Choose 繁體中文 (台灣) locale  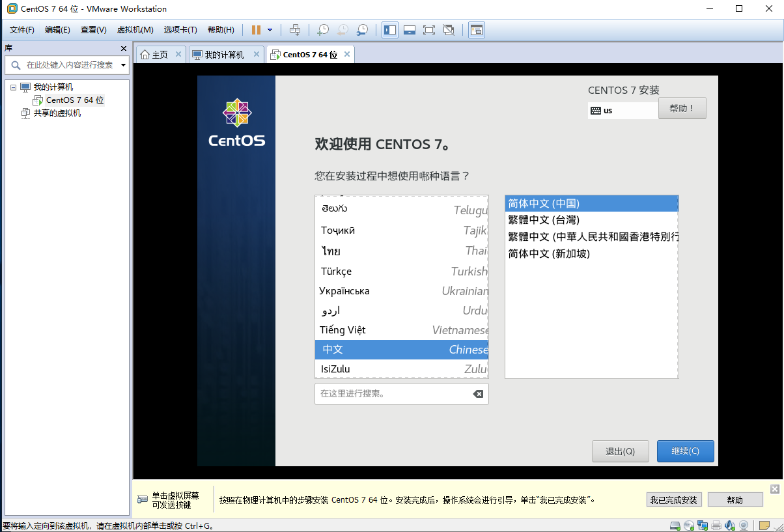[592, 220]
